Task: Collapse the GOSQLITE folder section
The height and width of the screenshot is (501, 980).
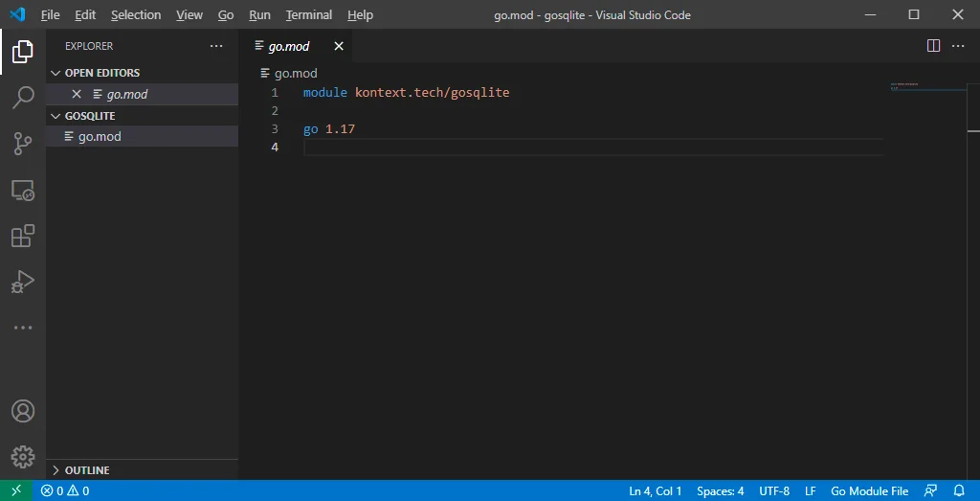Action: [x=89, y=116]
